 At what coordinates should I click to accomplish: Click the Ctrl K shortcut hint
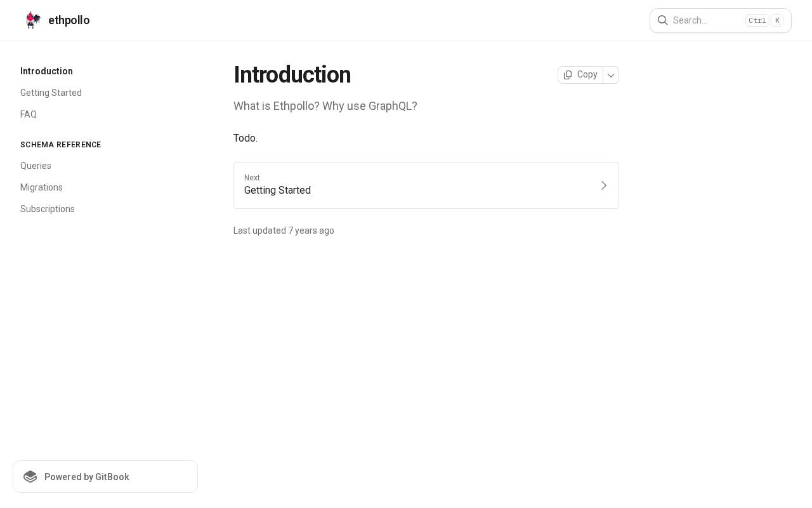click(x=764, y=20)
